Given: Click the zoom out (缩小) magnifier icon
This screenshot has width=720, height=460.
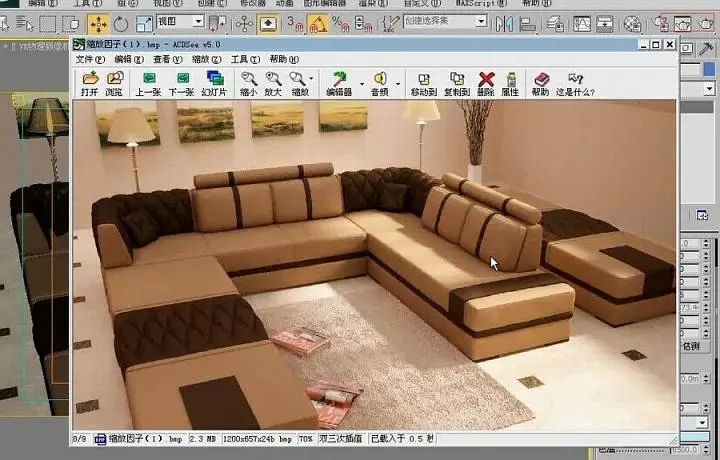Looking at the screenshot, I should pyautogui.click(x=248, y=83).
